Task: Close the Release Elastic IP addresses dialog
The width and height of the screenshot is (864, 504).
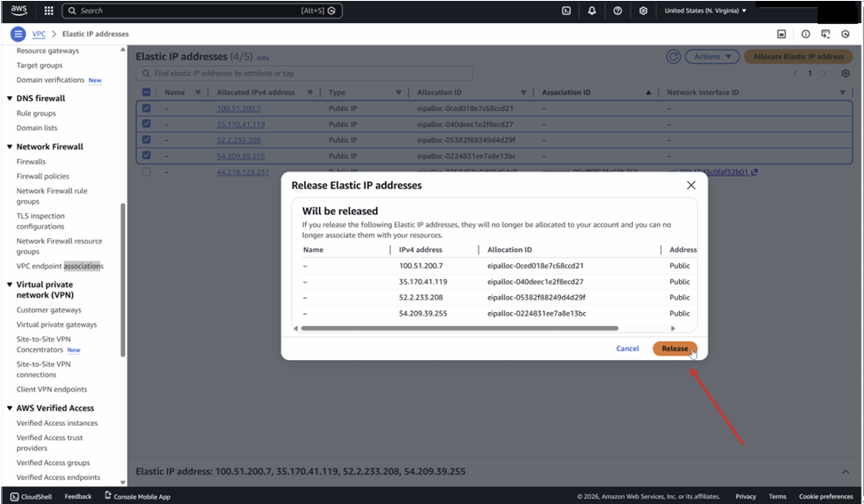Action: pos(691,185)
